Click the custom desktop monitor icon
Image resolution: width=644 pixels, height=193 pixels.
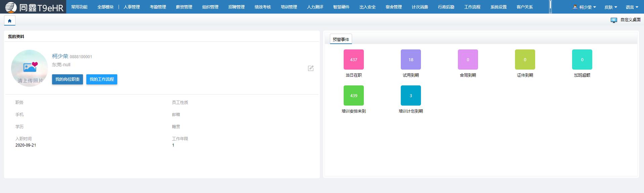point(614,20)
